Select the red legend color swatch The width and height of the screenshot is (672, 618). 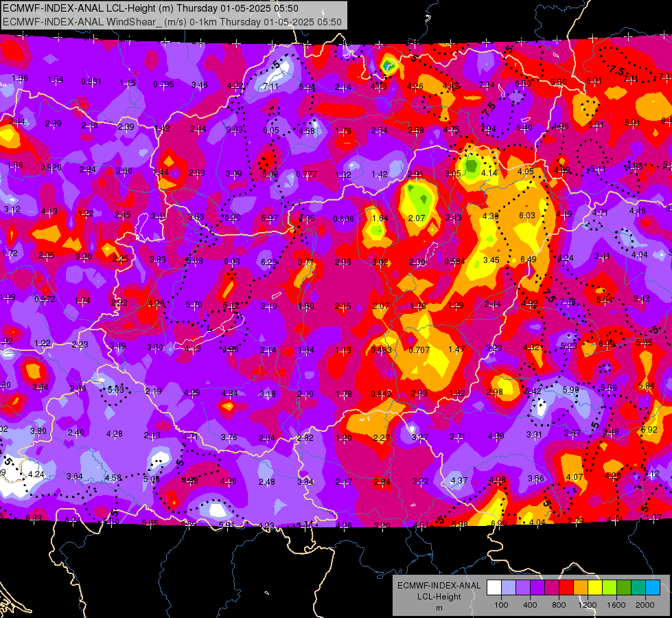566,588
